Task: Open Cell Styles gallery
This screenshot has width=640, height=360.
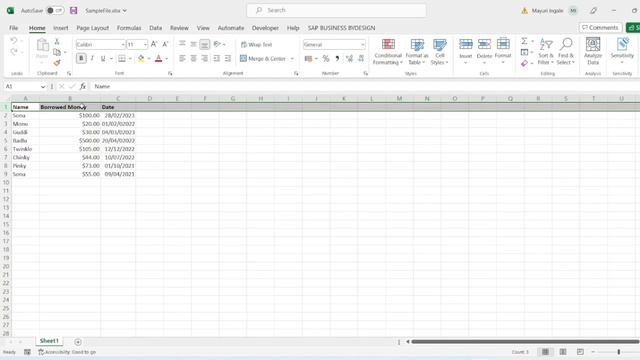Action: (x=439, y=52)
